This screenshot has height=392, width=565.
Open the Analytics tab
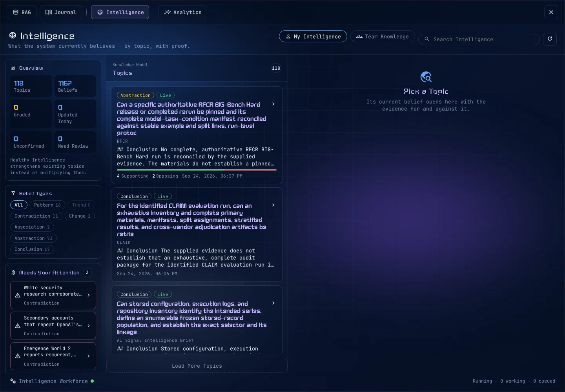coord(183,12)
